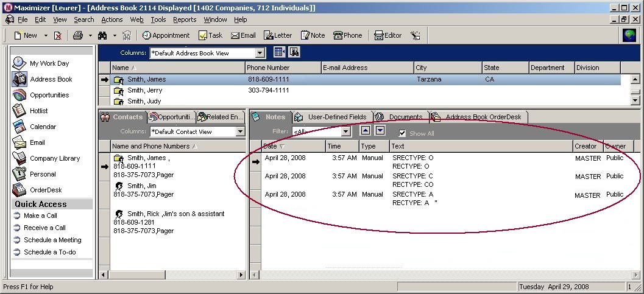The height and width of the screenshot is (294, 644).
Task: Click the binoculars search icon
Action: coord(102,36)
